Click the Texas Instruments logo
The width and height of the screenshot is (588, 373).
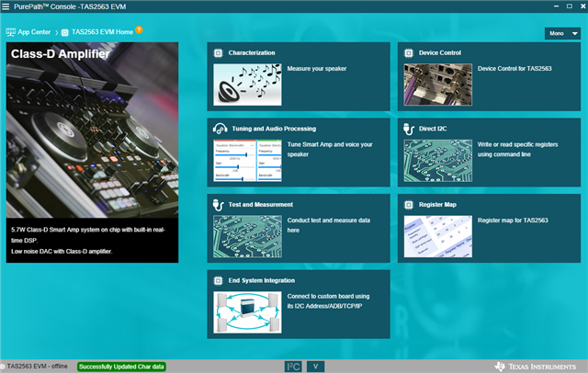tap(535, 367)
